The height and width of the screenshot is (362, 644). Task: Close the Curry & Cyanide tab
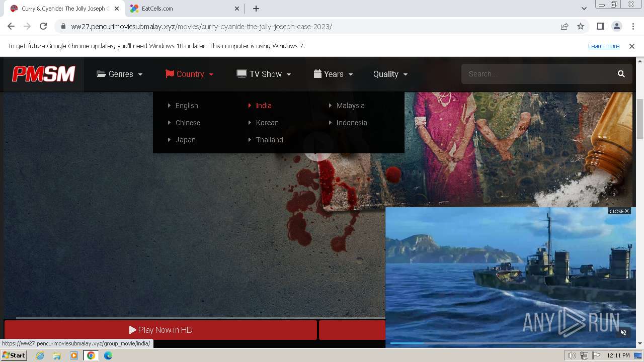click(x=116, y=9)
